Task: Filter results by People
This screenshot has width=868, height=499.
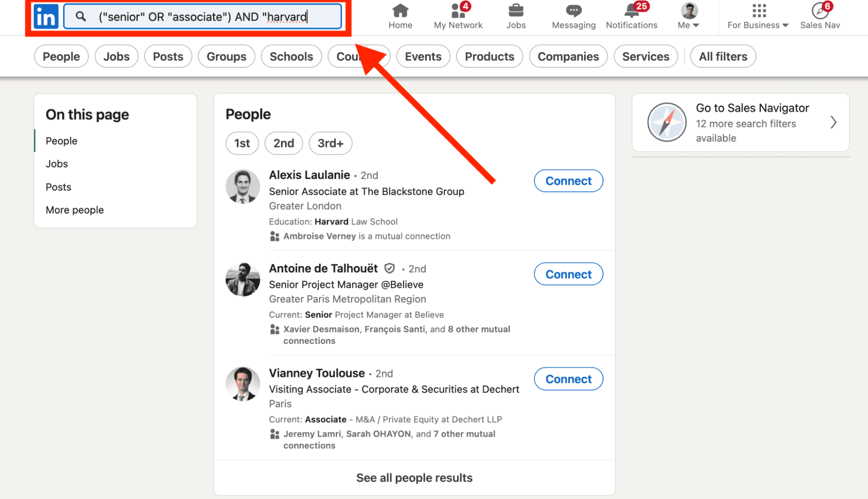Action: pos(61,56)
